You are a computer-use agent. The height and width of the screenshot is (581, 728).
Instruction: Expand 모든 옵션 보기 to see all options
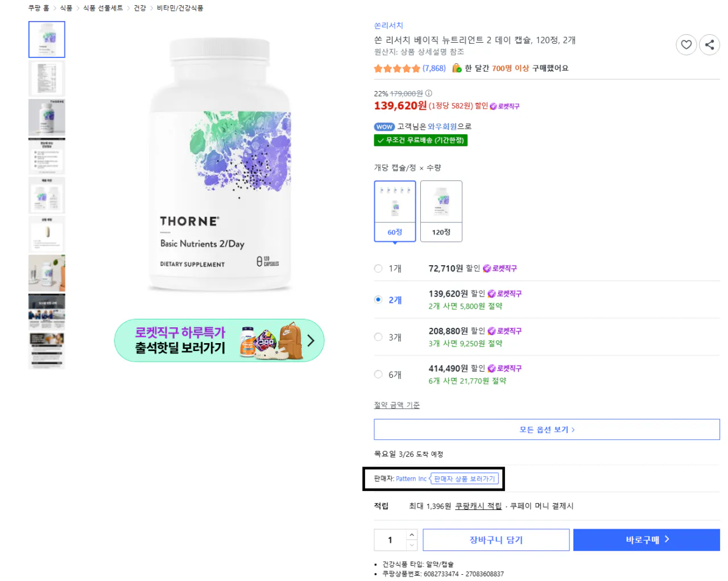[x=546, y=429]
